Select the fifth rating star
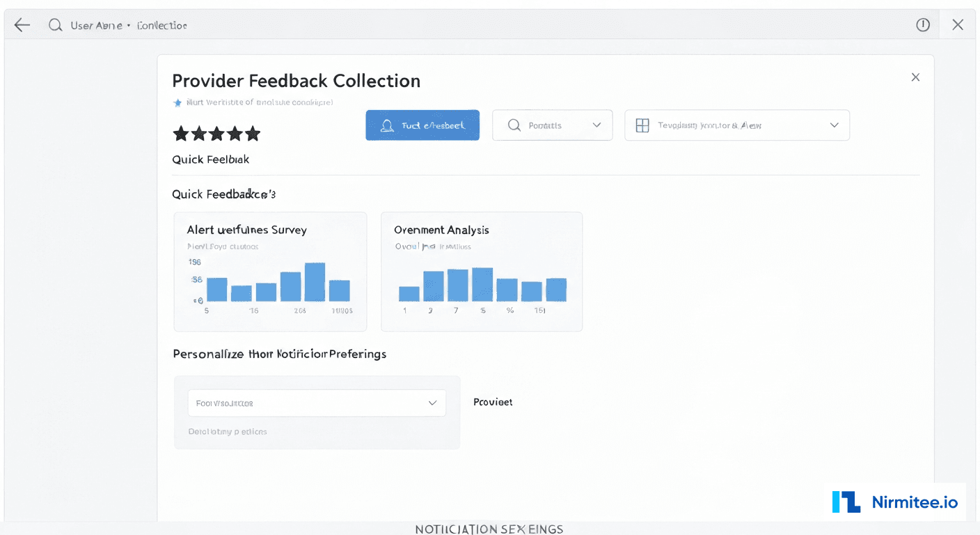Viewport: 980px width, 535px height. 253,133
